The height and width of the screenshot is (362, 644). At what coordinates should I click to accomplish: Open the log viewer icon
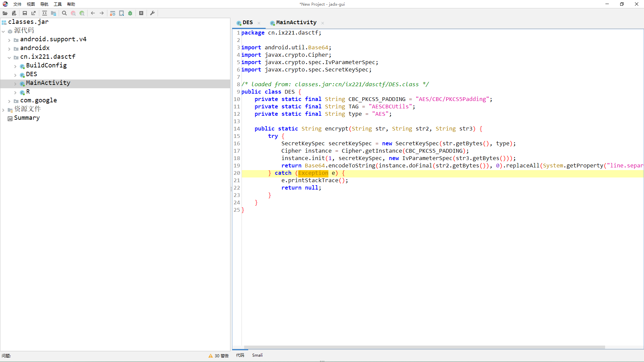(141, 13)
